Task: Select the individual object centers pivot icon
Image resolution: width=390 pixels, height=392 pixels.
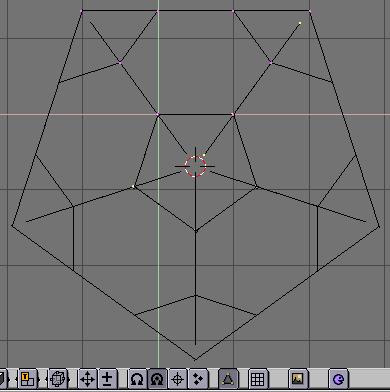Action: point(198,379)
